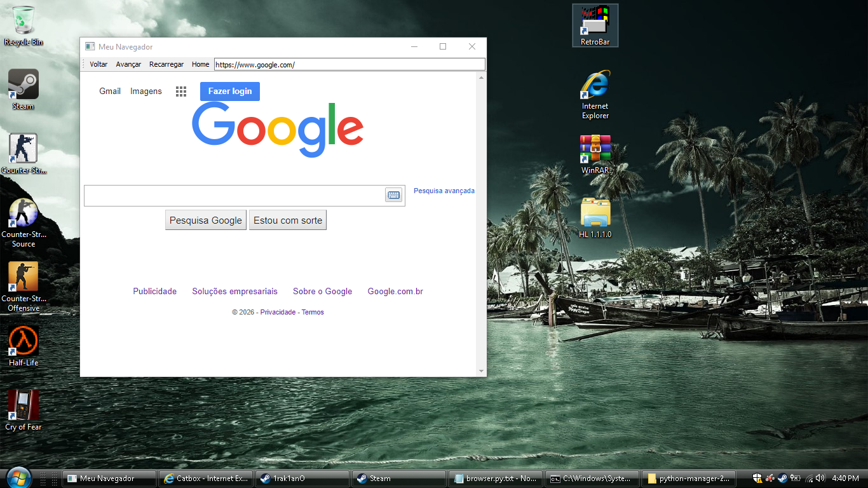Click the volume icon in system tray

pos(820,478)
